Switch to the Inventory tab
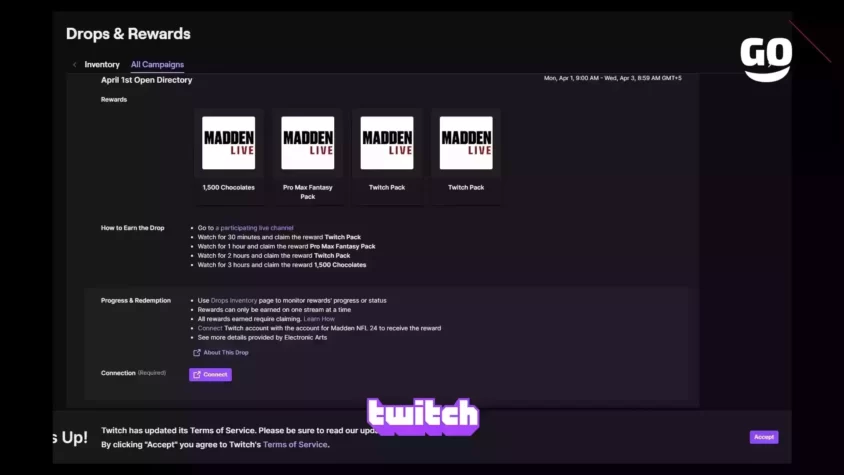The height and width of the screenshot is (475, 844). tap(102, 65)
